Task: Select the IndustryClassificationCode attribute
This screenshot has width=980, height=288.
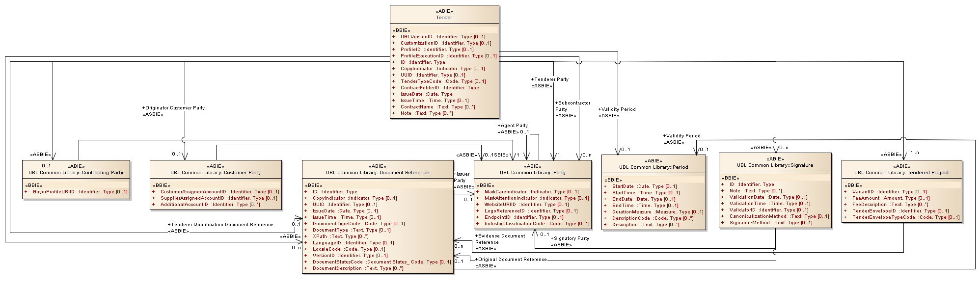Action: click(537, 224)
